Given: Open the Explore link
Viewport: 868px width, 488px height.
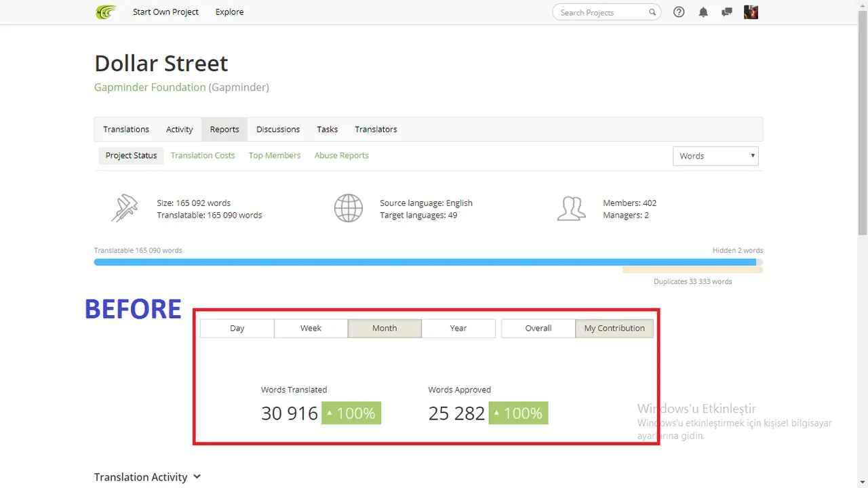Looking at the screenshot, I should 229,12.
